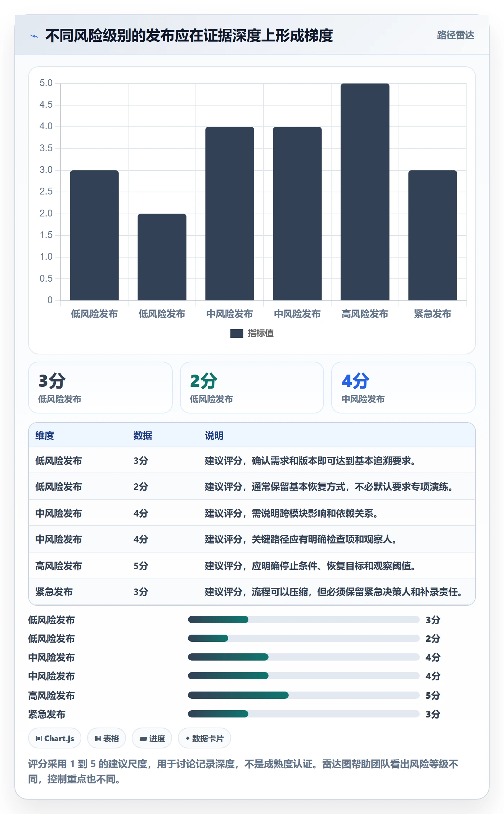Open the data card showing 2分 低风险发布

(252, 388)
